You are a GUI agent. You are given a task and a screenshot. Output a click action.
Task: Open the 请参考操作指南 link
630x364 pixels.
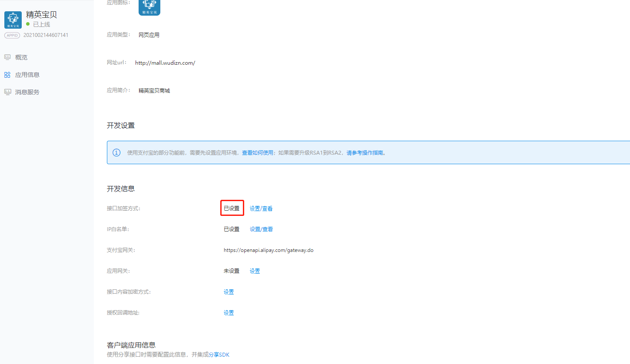pos(365,153)
